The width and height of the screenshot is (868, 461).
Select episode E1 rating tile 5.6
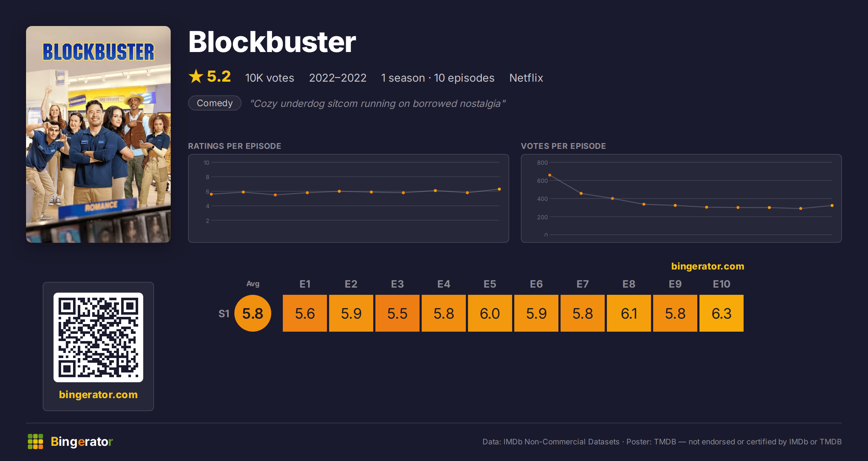pyautogui.click(x=305, y=313)
